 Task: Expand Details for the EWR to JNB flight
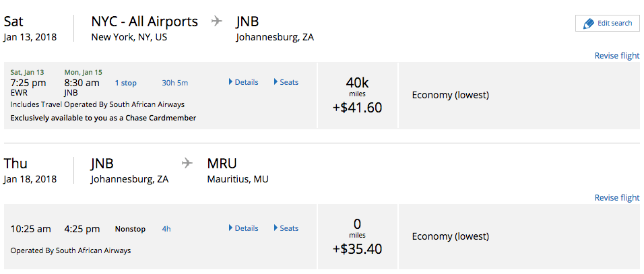click(243, 82)
